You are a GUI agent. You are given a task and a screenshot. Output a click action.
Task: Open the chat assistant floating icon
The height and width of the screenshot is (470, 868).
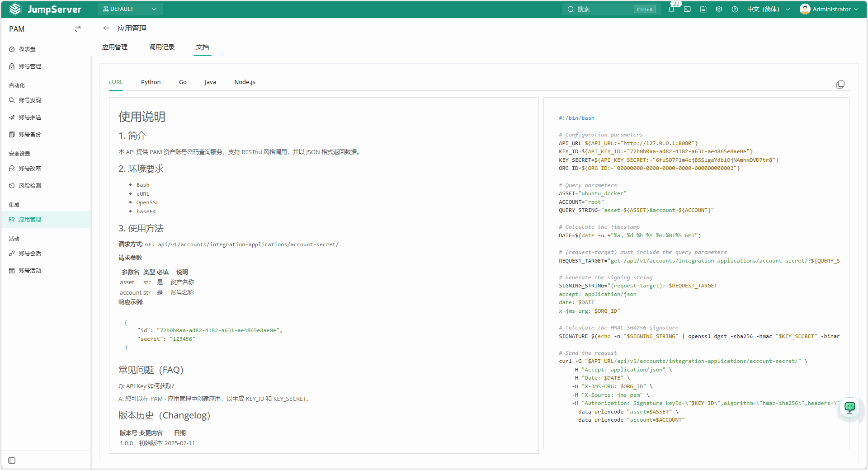pos(850,407)
